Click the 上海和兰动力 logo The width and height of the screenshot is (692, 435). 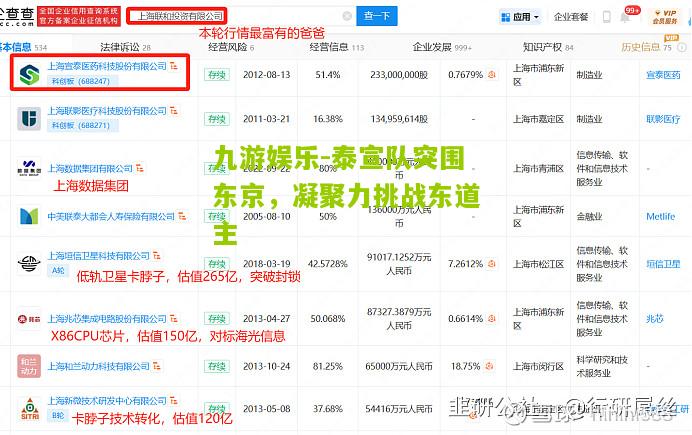pos(29,366)
